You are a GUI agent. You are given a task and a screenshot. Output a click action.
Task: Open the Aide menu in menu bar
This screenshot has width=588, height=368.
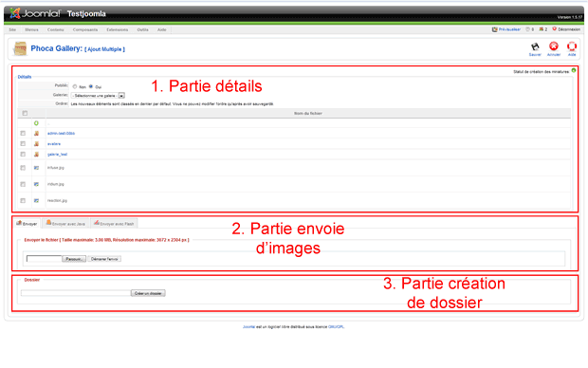[161, 29]
